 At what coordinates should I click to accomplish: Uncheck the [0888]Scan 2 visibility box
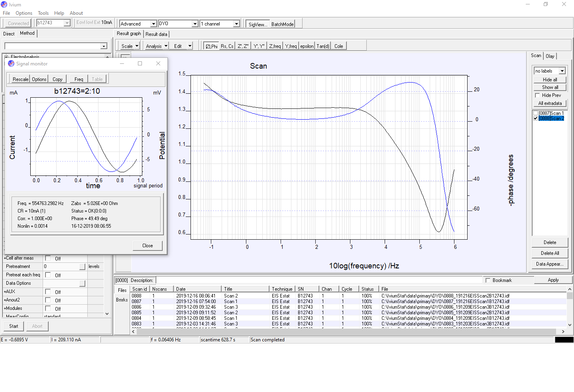click(535, 118)
